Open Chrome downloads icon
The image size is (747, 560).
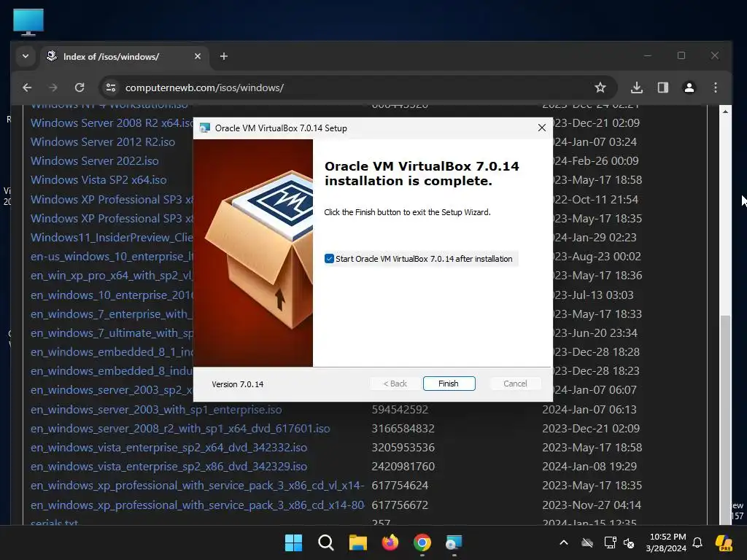point(636,87)
